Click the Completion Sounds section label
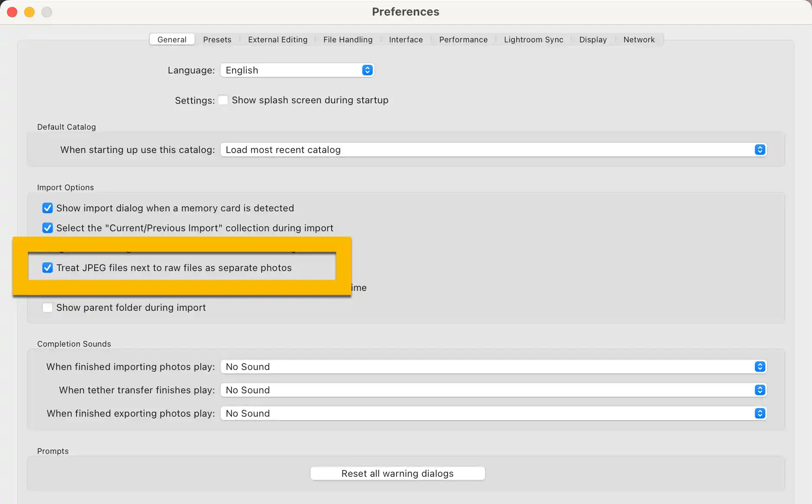 tap(74, 344)
